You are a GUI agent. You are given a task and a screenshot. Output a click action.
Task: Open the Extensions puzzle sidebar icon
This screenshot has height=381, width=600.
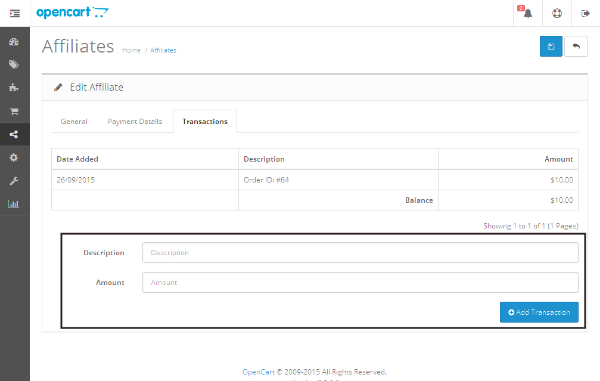(14, 88)
